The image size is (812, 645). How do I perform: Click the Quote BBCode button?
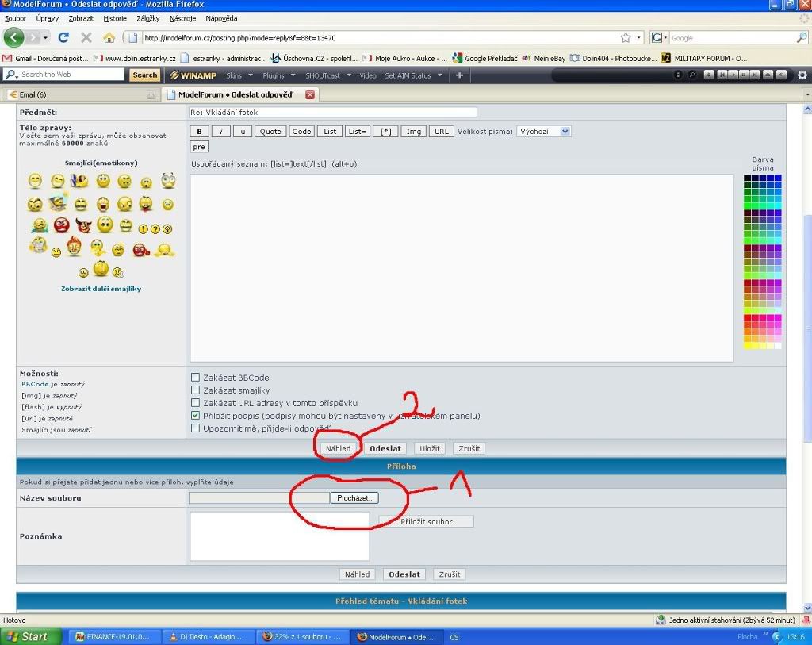[x=270, y=132]
